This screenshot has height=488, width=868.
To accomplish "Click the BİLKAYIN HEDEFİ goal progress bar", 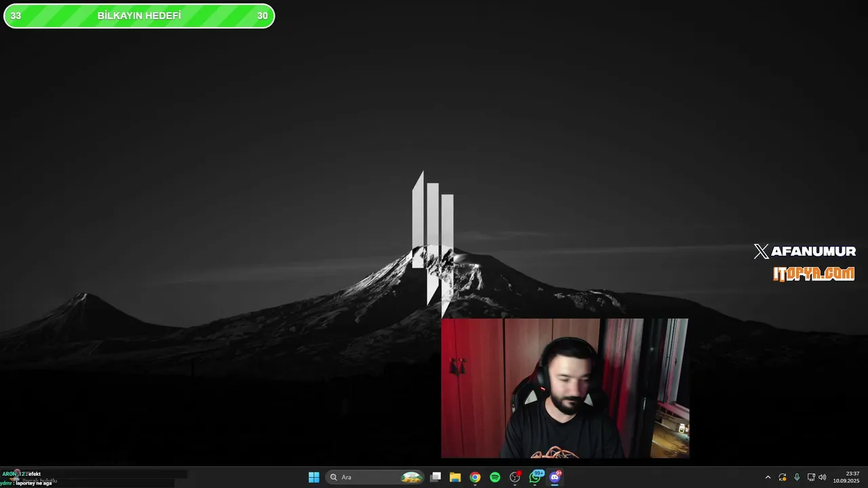I will [x=139, y=16].
